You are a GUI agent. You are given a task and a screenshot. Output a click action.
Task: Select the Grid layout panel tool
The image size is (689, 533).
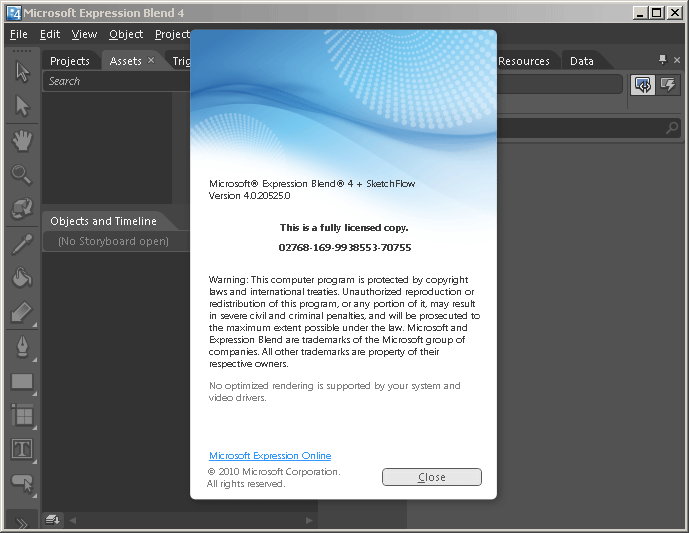tap(22, 416)
